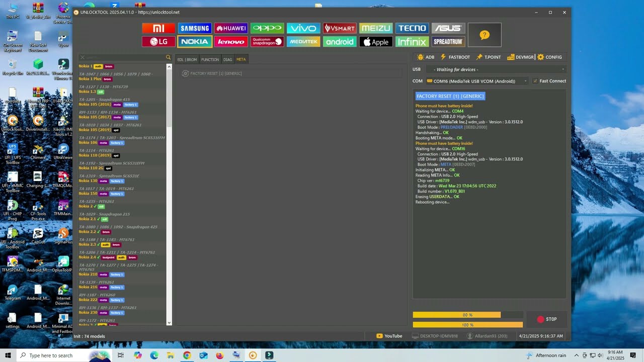Image resolution: width=644 pixels, height=362 pixels.
Task: Open the Vivo brand section
Action: click(x=303, y=28)
